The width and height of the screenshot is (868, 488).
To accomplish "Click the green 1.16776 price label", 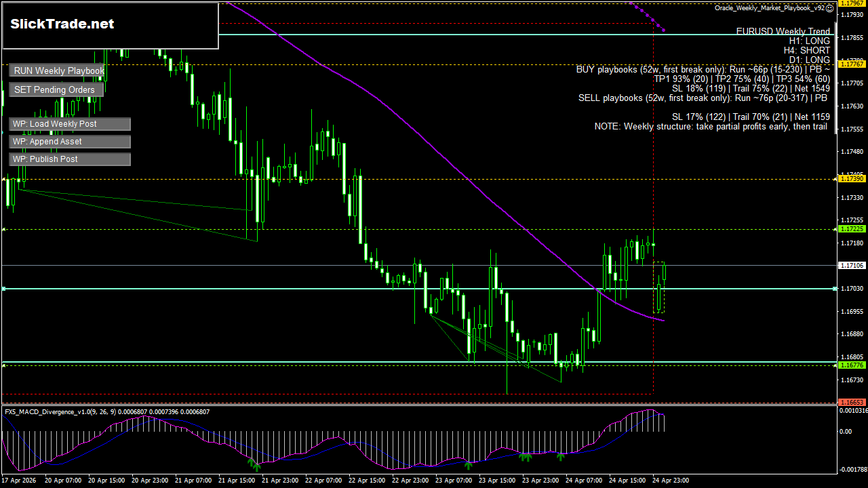I will coord(852,365).
